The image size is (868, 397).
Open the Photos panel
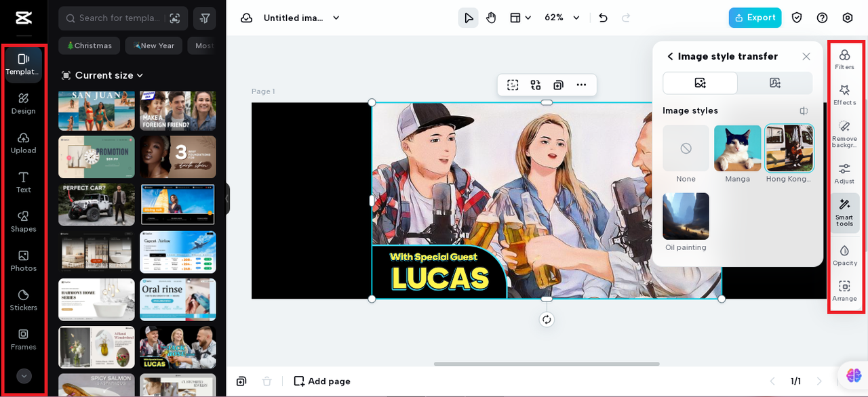tap(24, 261)
